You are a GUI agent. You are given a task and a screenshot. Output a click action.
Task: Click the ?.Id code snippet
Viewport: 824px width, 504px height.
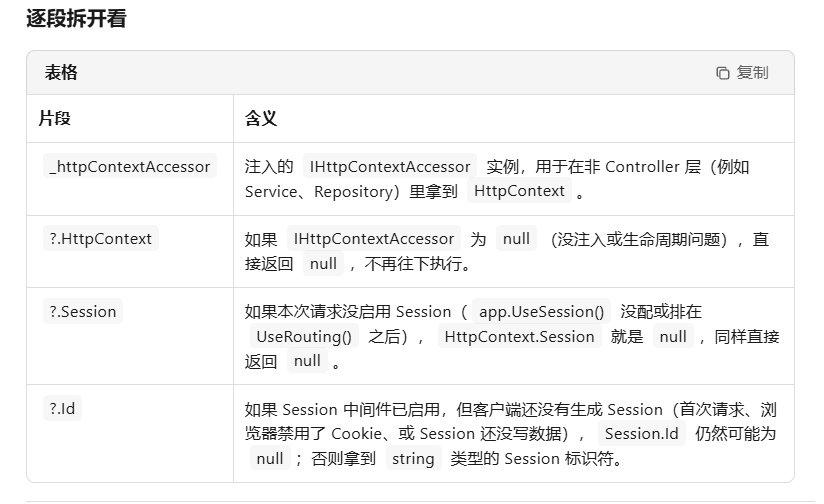[x=62, y=408]
